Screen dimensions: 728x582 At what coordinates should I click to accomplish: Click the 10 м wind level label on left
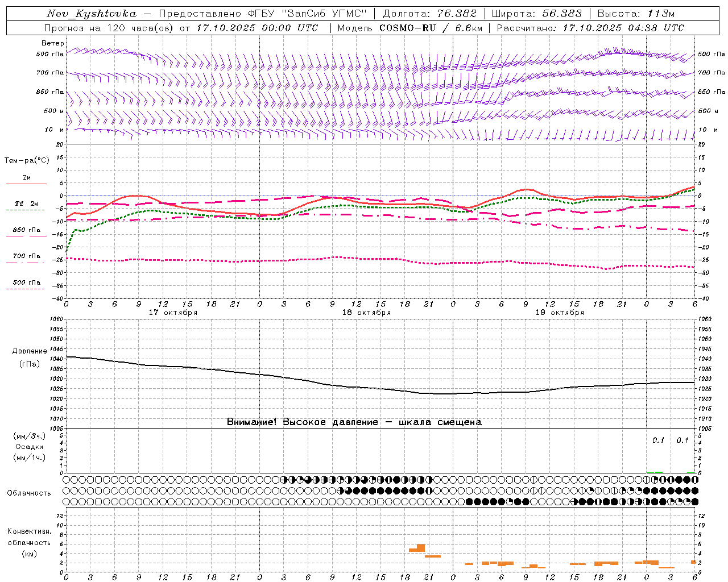tap(54, 130)
